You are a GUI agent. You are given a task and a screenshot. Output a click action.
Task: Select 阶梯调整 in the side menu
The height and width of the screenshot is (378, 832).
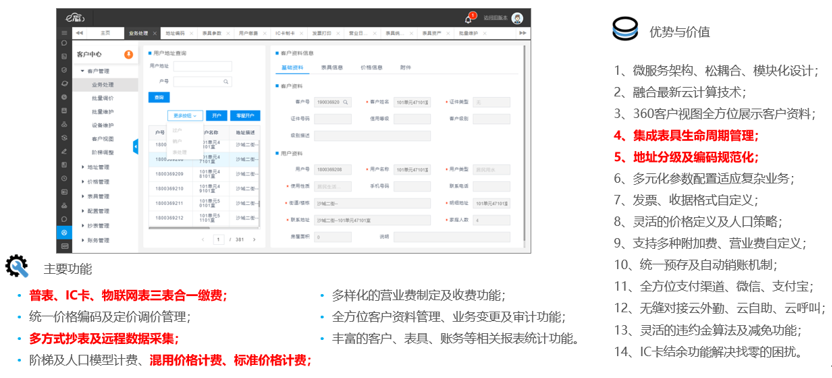102,152
